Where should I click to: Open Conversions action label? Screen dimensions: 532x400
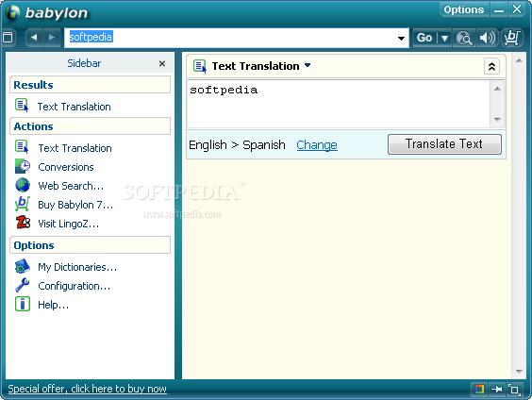66,167
